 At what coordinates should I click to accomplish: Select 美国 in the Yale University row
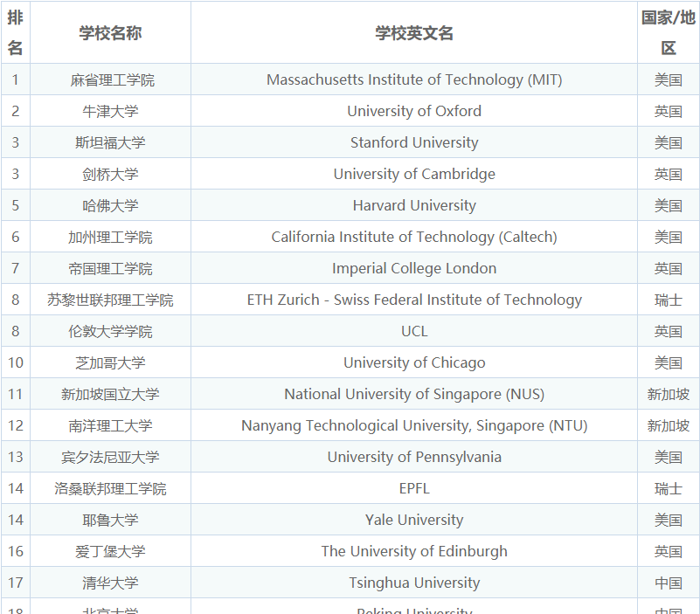(x=669, y=521)
